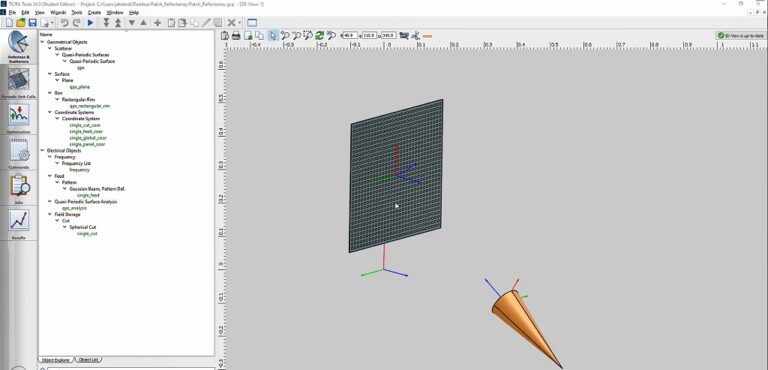Viewport: 768px width, 370px height.
Task: Open the Tools menu
Action: (x=77, y=12)
